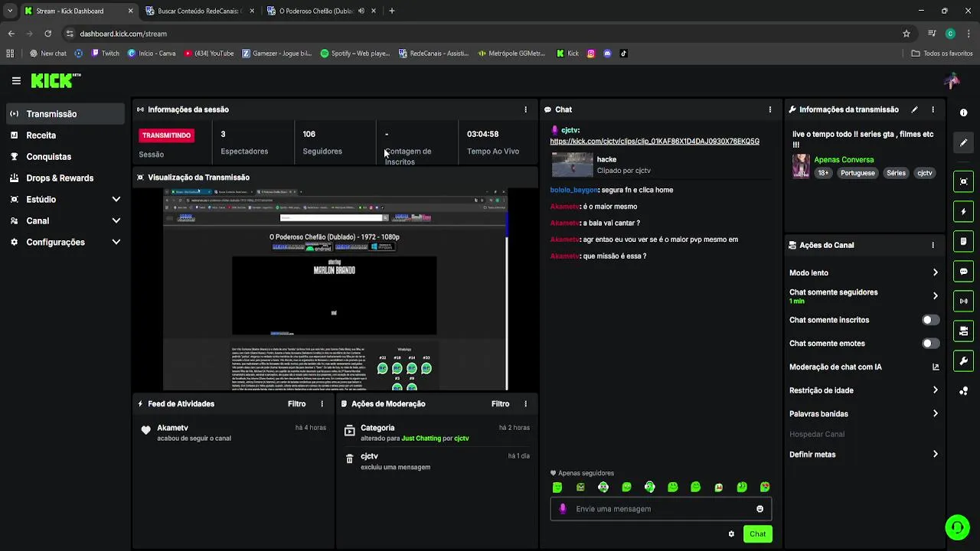Open the hamburger menu beside the Kick logo
980x551 pixels.
point(16,80)
